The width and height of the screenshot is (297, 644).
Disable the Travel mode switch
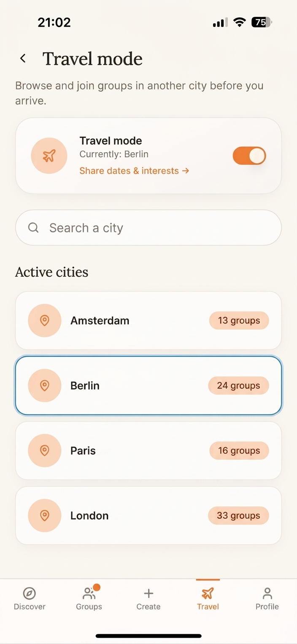tap(249, 156)
